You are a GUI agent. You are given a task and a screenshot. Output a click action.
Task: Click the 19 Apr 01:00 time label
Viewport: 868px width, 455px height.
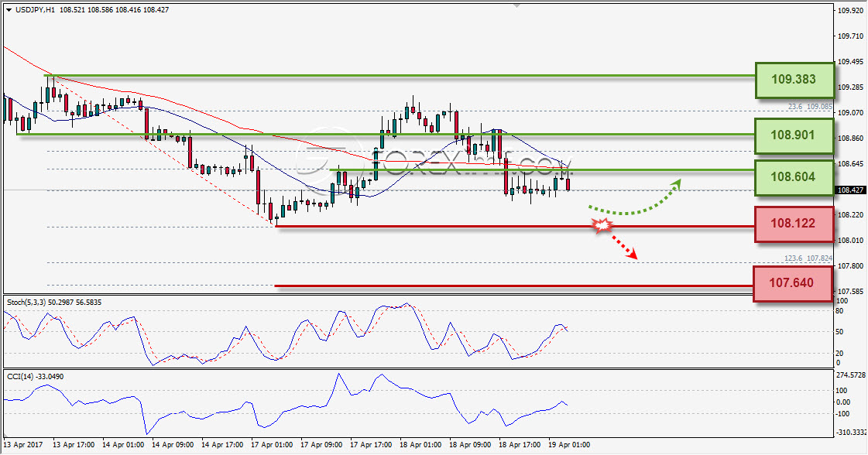(x=569, y=445)
